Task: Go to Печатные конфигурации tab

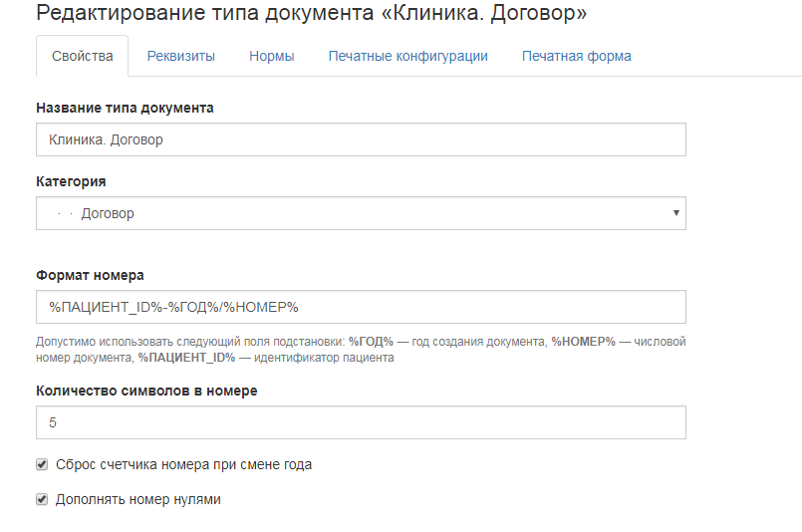Action: click(x=407, y=56)
